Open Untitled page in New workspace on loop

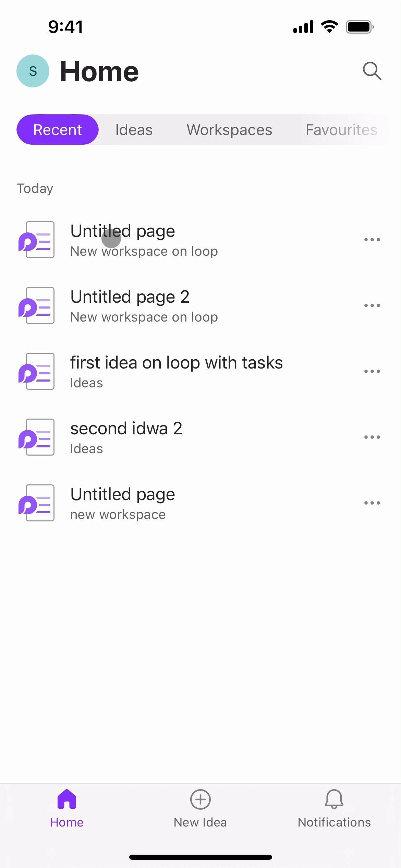[144, 240]
